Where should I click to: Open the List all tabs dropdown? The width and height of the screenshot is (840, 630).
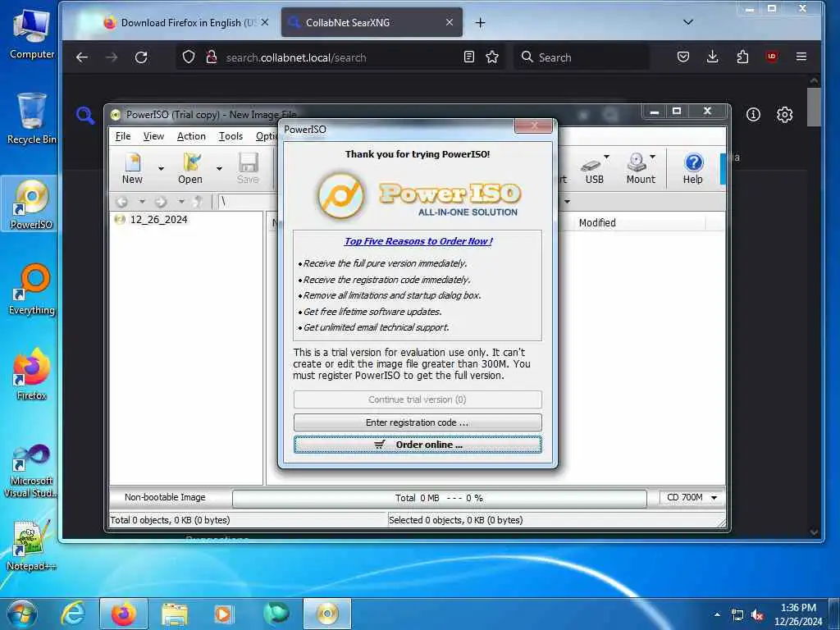(x=688, y=22)
